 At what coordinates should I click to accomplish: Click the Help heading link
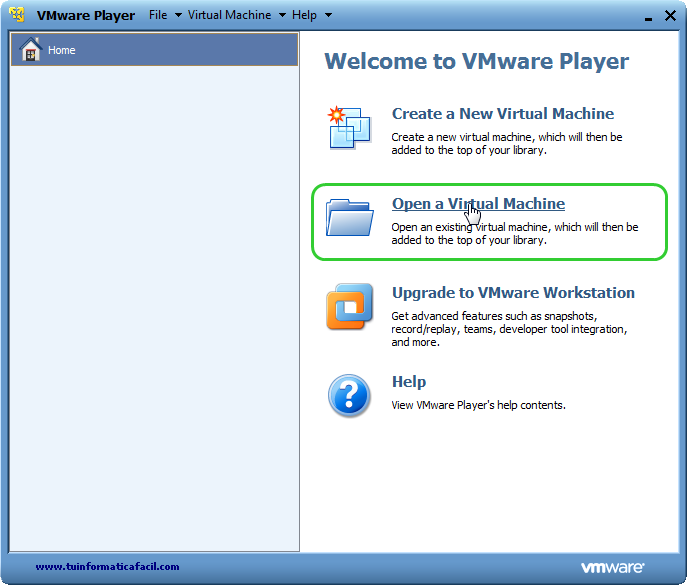click(x=409, y=382)
